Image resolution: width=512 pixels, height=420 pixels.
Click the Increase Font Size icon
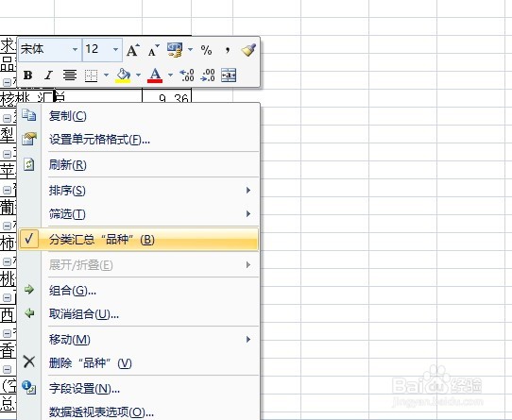pyautogui.click(x=132, y=50)
